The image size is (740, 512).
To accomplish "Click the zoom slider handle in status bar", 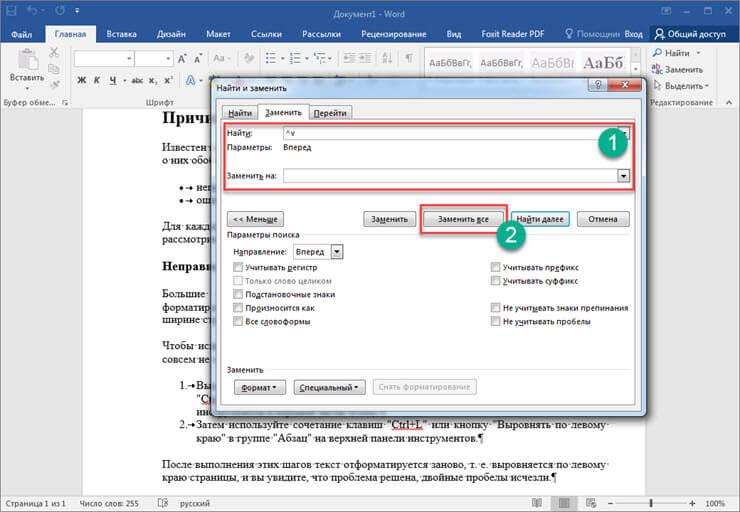I will tap(651, 504).
